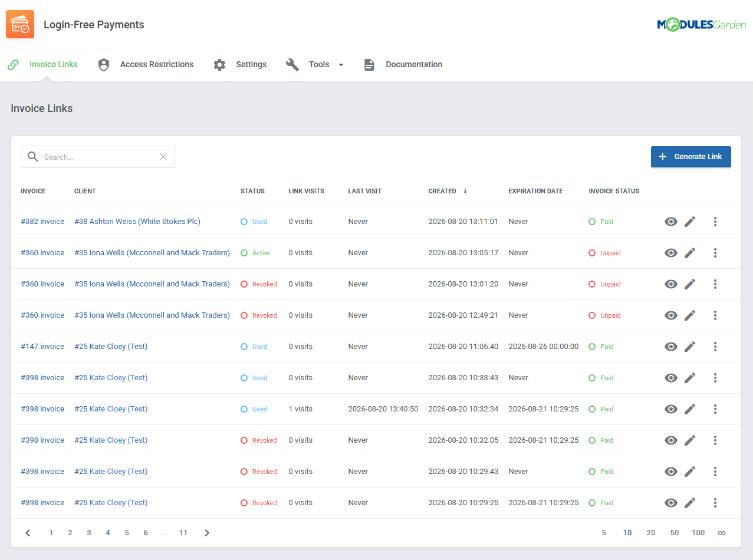Open three-dot menu for link created 10:33:43
The width and height of the screenshot is (753, 560).
point(715,378)
